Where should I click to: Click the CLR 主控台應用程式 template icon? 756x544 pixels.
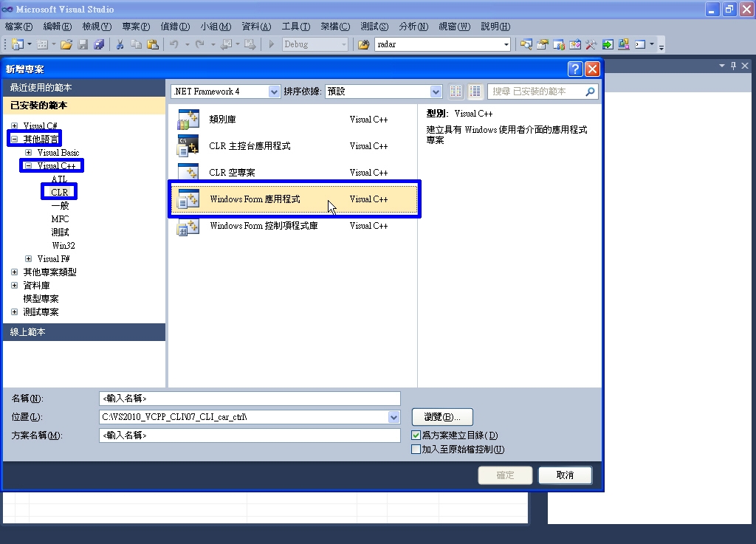pos(187,145)
